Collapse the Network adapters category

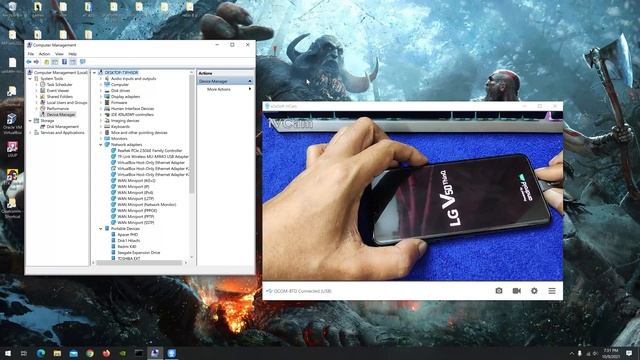click(x=101, y=144)
